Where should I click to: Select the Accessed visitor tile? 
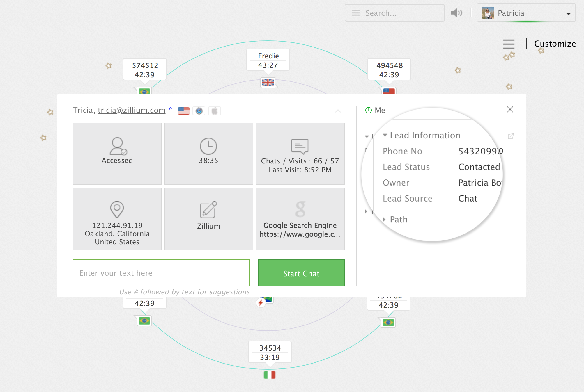click(x=117, y=154)
